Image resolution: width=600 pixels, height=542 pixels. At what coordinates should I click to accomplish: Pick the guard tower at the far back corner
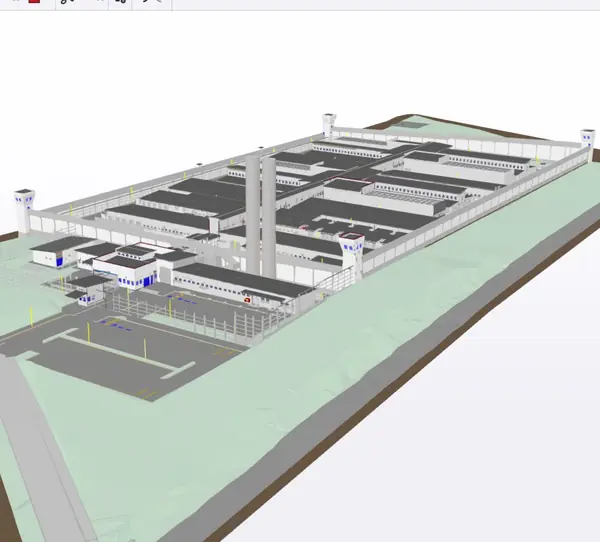pos(328,125)
